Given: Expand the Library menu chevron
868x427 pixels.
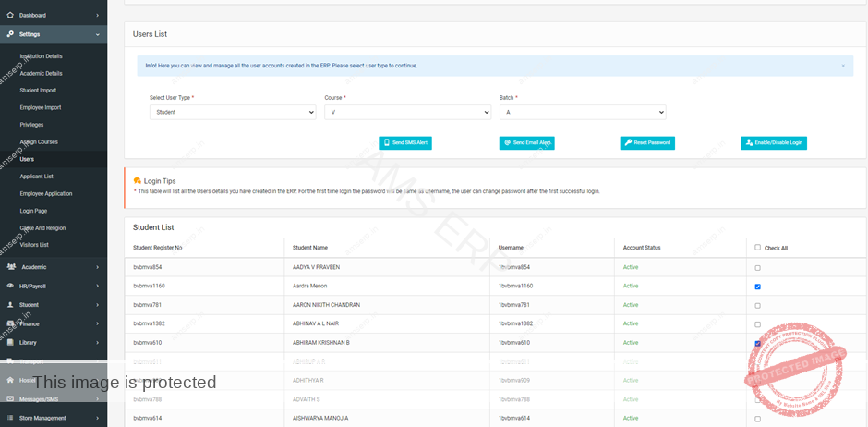Looking at the screenshot, I should click(x=98, y=343).
